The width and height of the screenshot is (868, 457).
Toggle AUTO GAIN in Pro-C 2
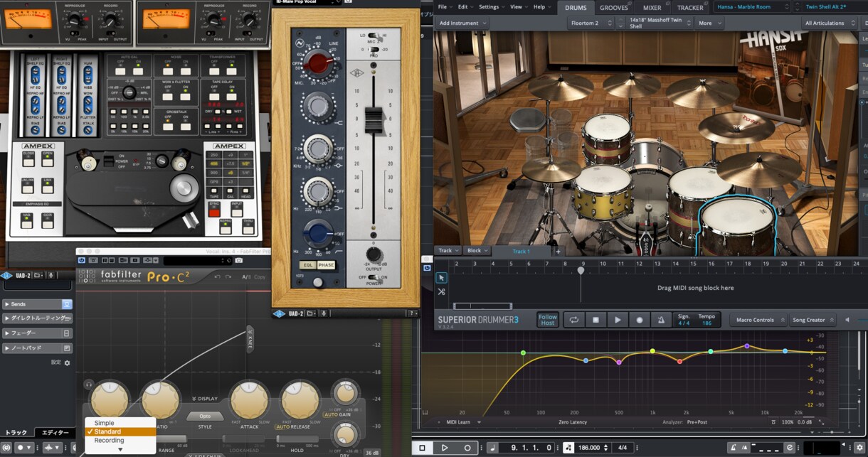pos(332,414)
